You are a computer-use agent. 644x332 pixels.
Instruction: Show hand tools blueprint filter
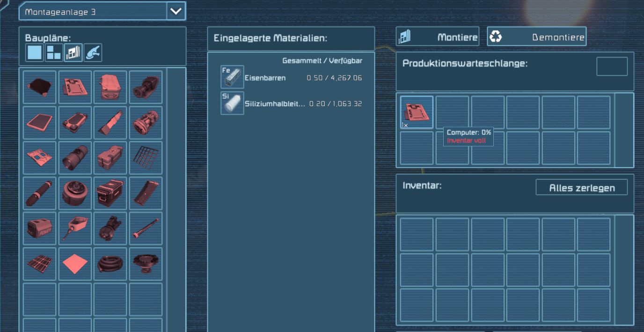(x=93, y=52)
